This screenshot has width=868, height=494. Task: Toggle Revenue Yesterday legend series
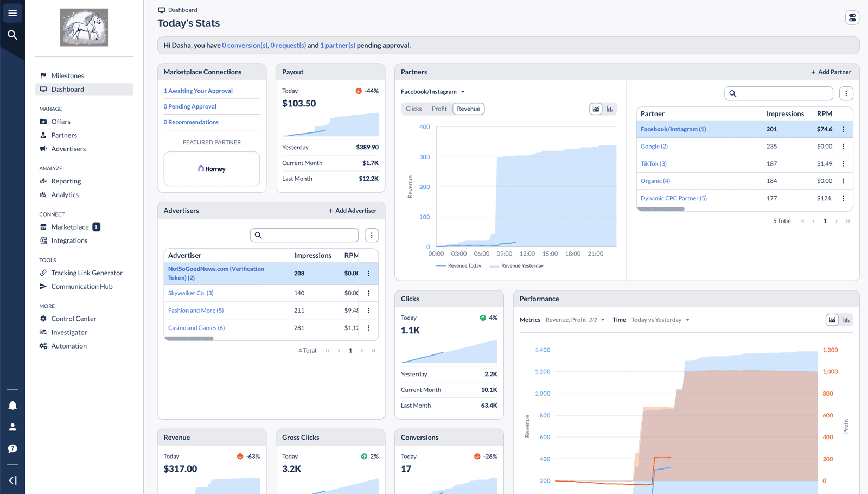click(x=516, y=266)
